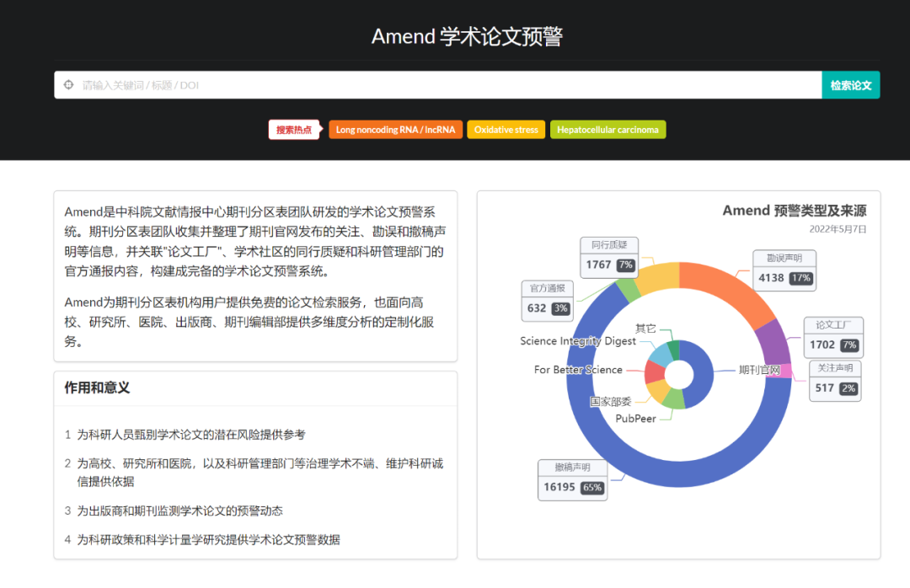Click the 关注声明 517 label box
Screen dimensions: 910x588
tap(835, 381)
